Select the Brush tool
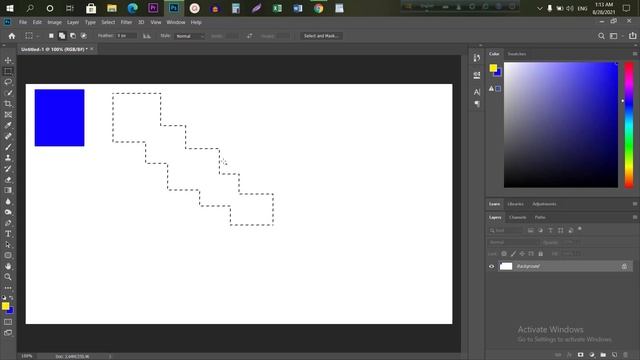640x360 pixels. (x=8, y=147)
